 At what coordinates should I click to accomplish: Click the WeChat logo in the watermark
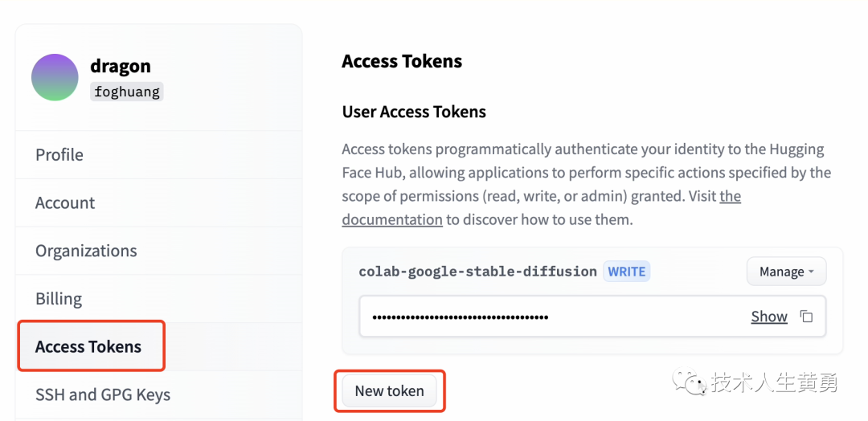(x=690, y=382)
